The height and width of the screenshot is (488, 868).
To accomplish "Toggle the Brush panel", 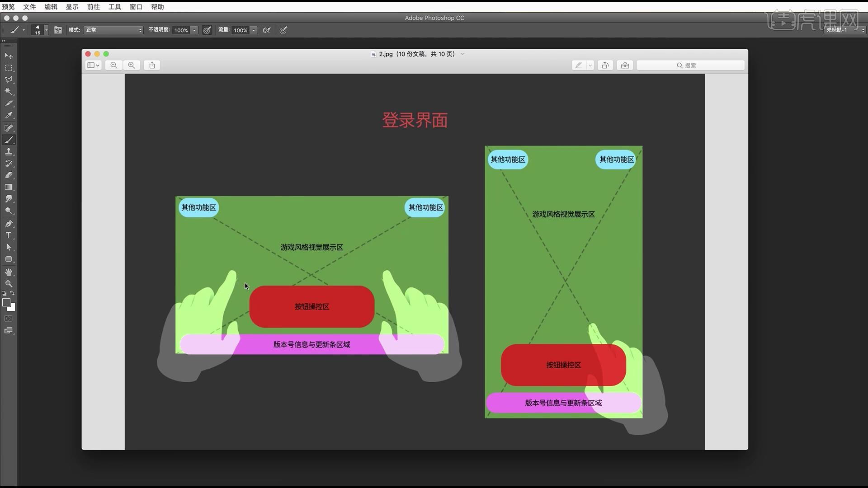I will coord(58,30).
